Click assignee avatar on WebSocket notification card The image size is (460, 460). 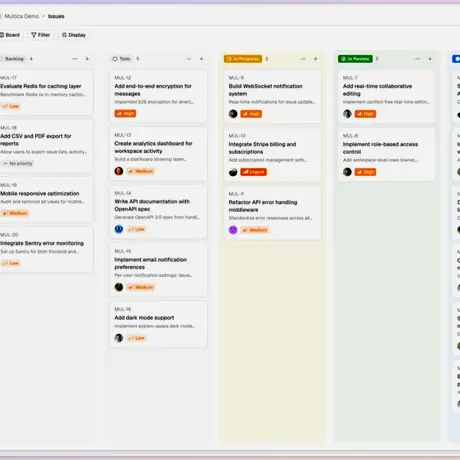pos(233,114)
